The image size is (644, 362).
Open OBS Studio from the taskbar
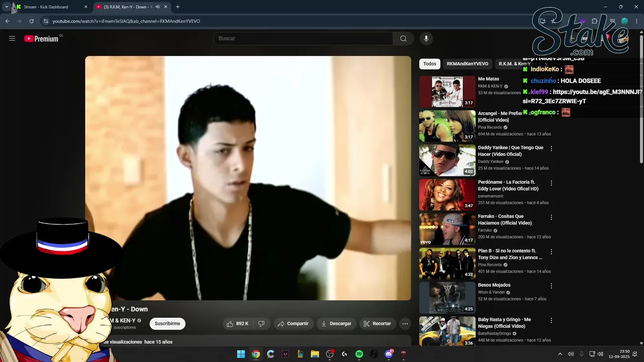(x=330, y=354)
